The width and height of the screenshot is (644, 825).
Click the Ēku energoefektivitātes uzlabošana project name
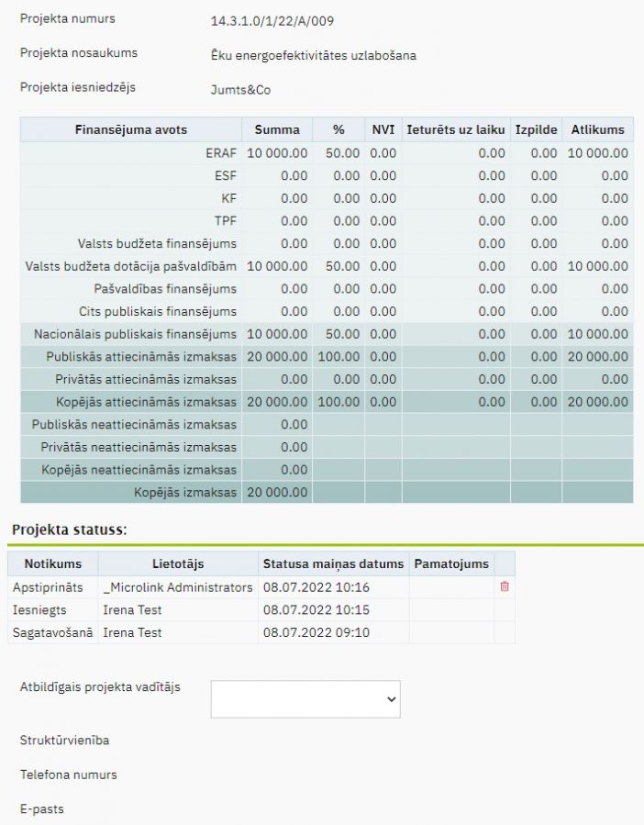pos(313,56)
